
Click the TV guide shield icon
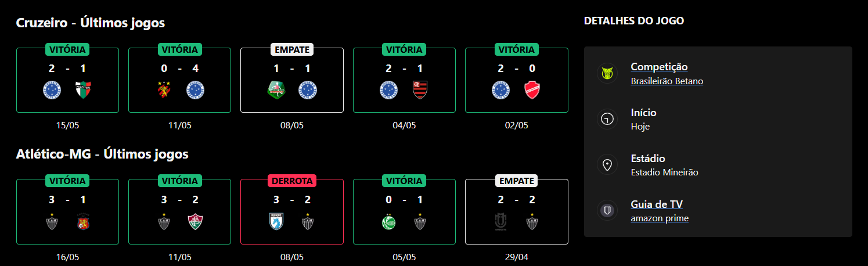point(607,211)
